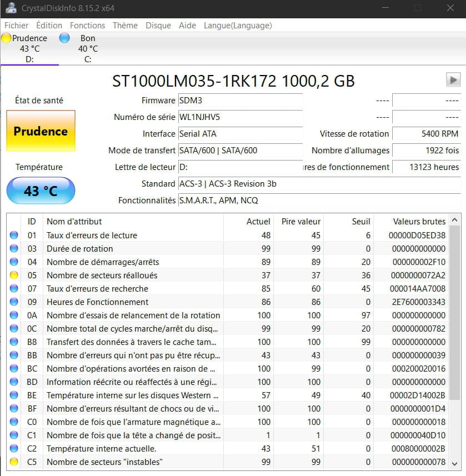
Task: Open the Fonctions menu
Action: (x=87, y=26)
